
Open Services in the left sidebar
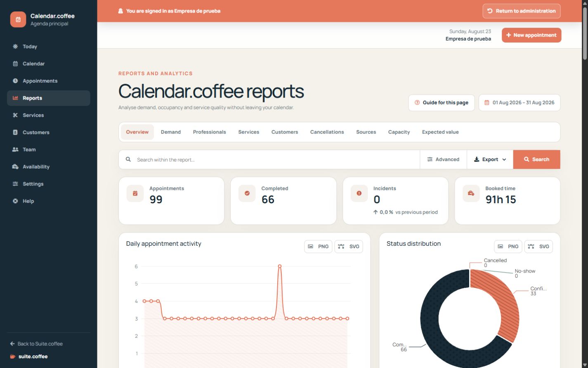pos(49,115)
